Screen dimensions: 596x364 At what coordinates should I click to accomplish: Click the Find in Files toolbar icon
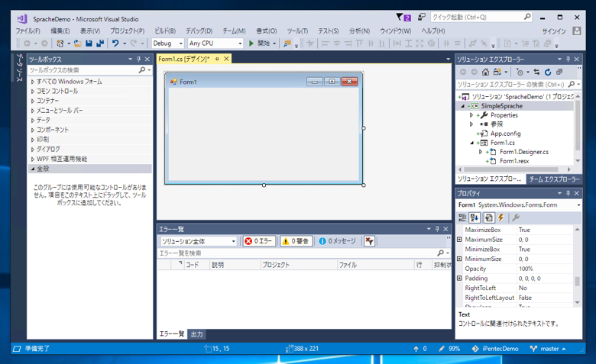pyautogui.click(x=287, y=43)
